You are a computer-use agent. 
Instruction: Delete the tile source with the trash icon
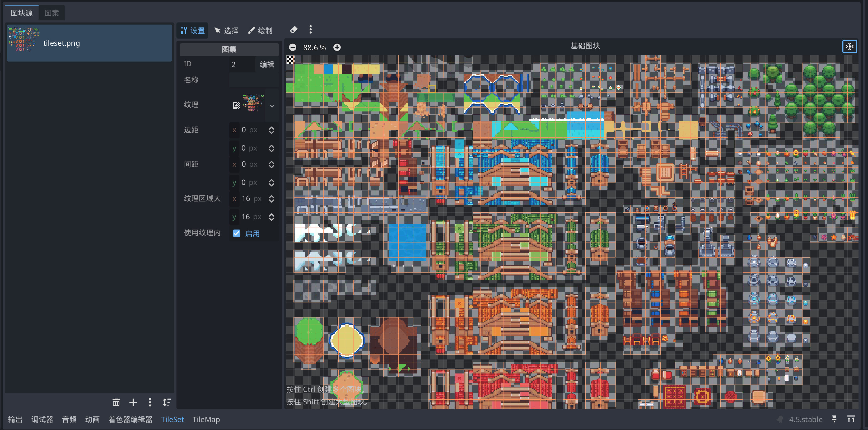(116, 402)
